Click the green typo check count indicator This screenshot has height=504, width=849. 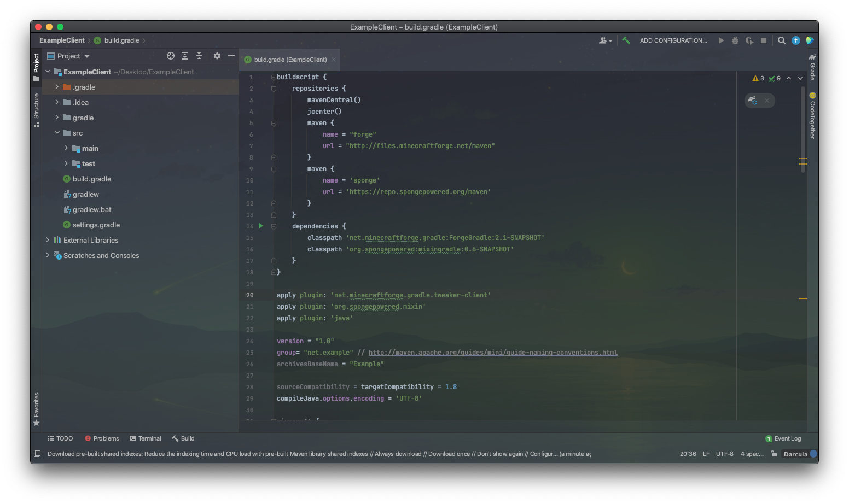(775, 78)
